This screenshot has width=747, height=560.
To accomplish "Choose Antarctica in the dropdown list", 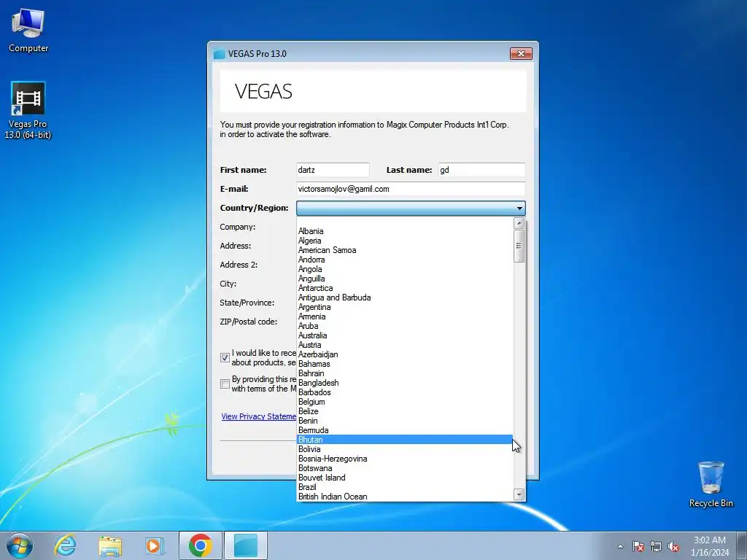I will pos(404,288).
